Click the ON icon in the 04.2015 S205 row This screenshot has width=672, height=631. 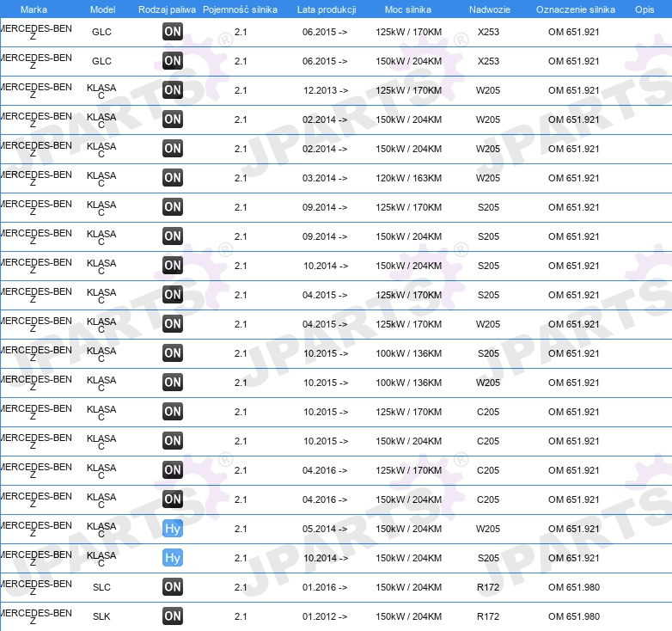(x=173, y=294)
